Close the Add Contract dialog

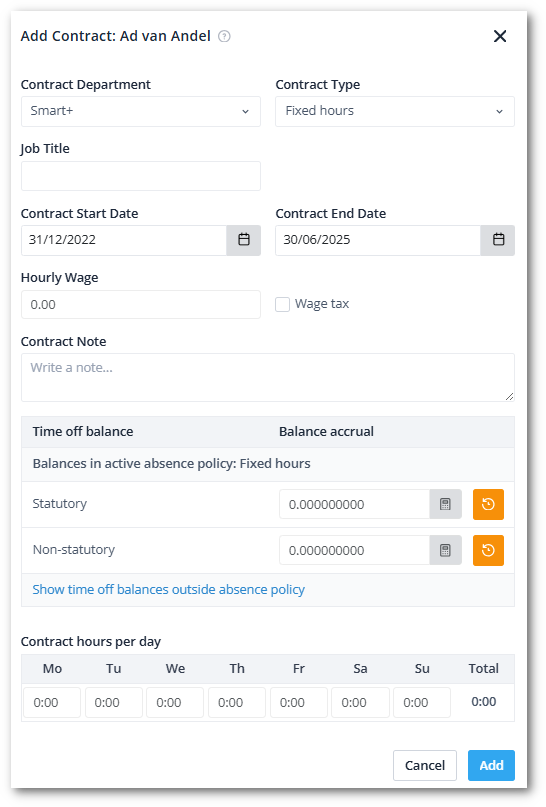click(500, 36)
